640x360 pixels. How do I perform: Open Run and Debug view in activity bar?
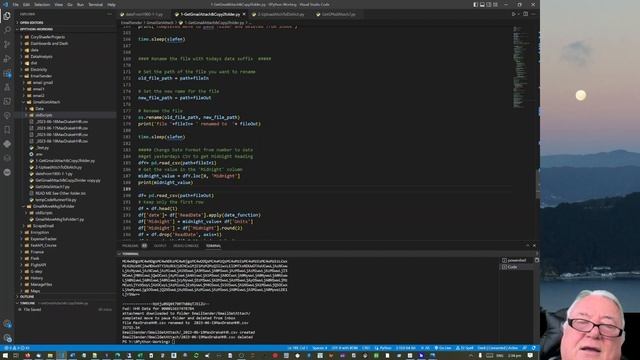point(7,59)
